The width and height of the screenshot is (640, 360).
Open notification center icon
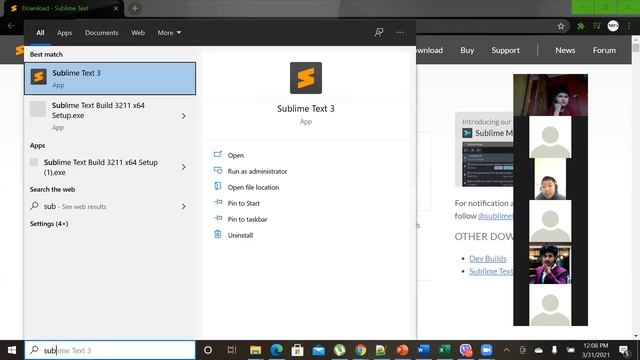tap(624, 350)
